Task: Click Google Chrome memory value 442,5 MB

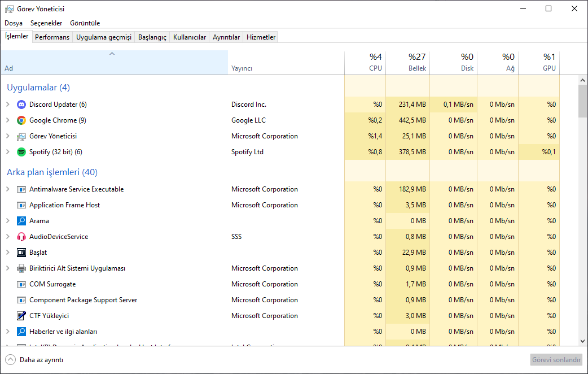Action: pos(412,120)
